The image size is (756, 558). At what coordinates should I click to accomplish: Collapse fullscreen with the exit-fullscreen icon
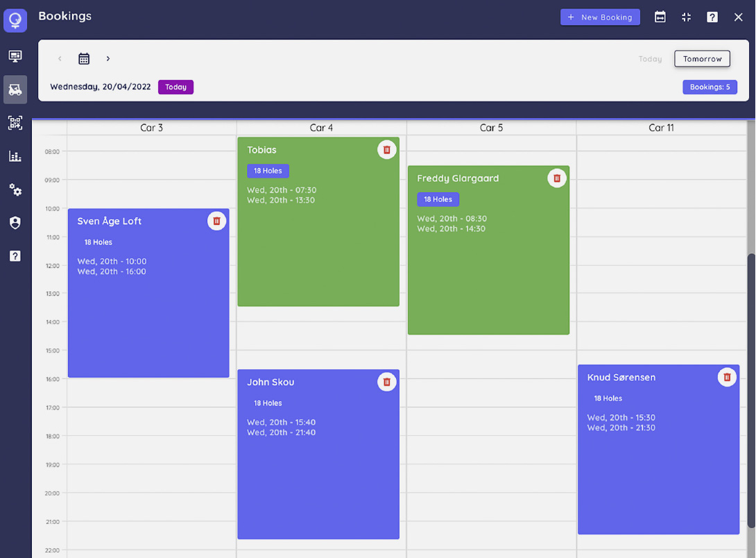(x=686, y=17)
